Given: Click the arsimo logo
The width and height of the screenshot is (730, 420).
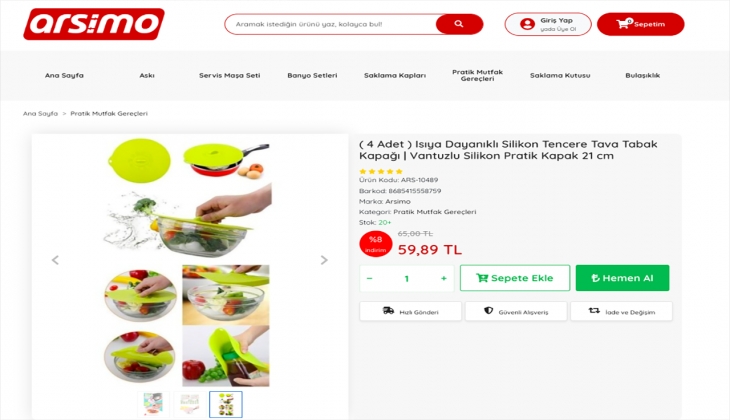Looking at the screenshot, I should click(94, 24).
